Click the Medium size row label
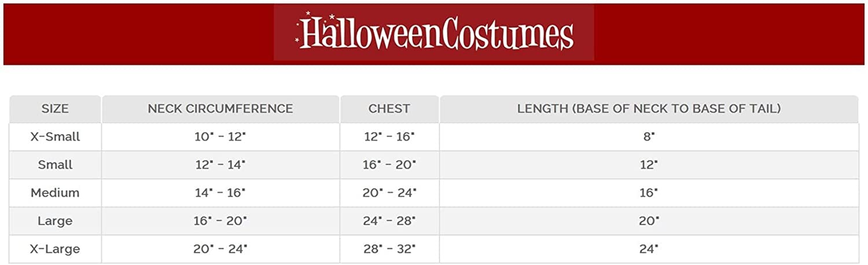Viewport: 868px width, 265px height. pyautogui.click(x=55, y=193)
